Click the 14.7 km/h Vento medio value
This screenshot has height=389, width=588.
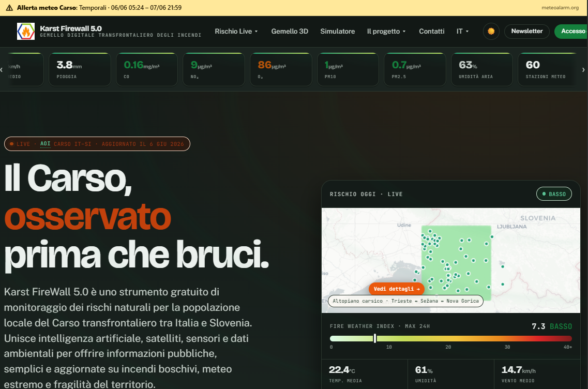coord(519,370)
